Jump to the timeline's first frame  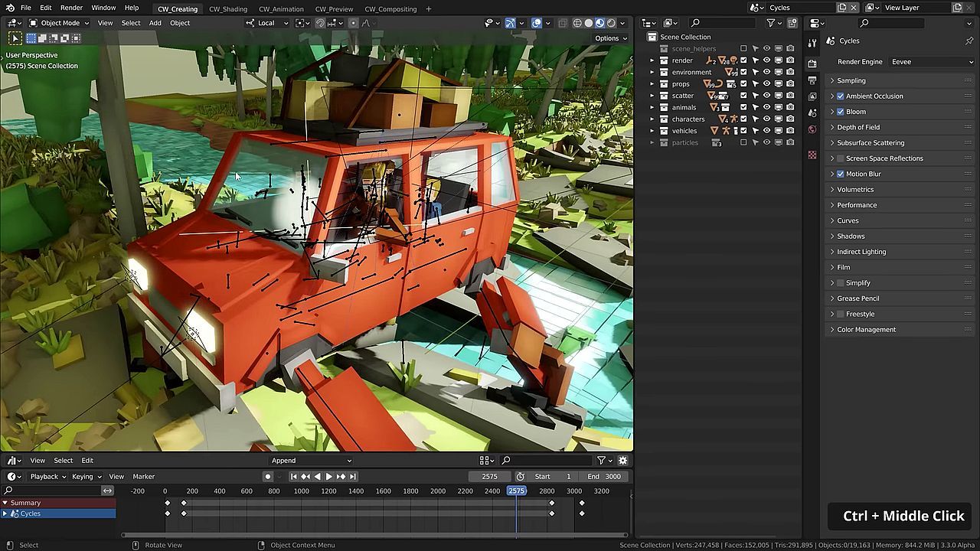point(293,477)
